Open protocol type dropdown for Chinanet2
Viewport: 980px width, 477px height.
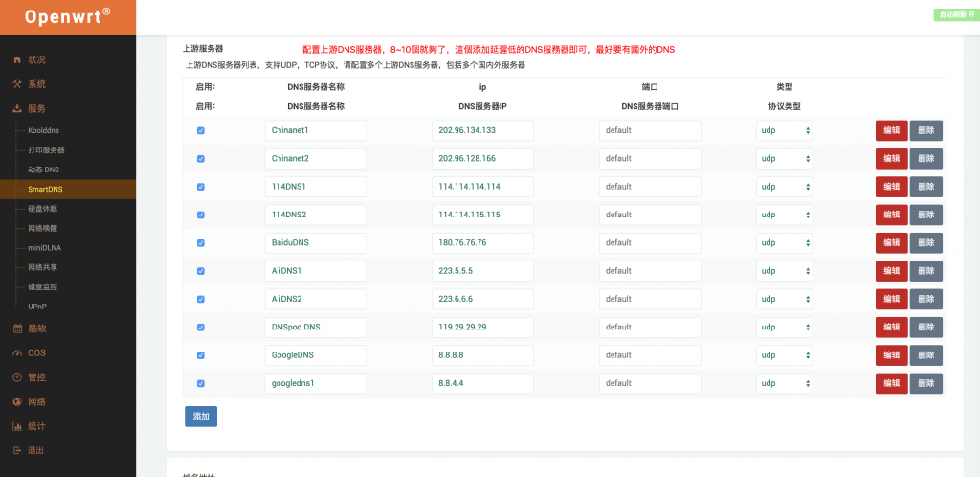[x=785, y=159]
